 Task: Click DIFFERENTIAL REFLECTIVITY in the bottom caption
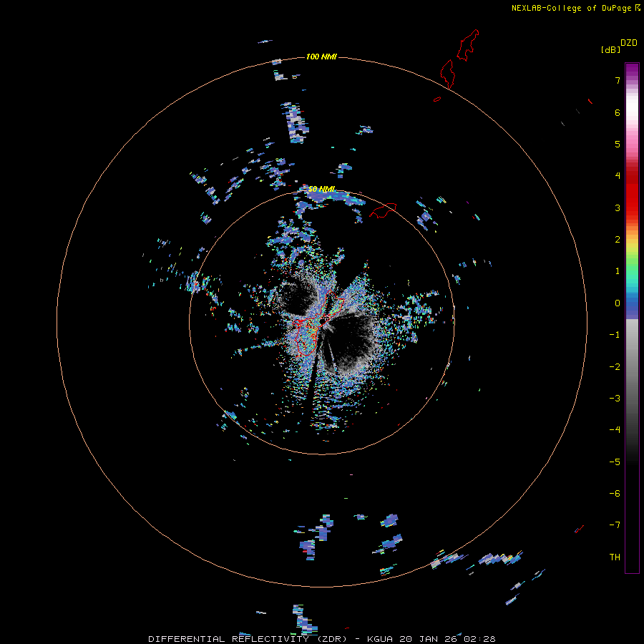point(229,639)
